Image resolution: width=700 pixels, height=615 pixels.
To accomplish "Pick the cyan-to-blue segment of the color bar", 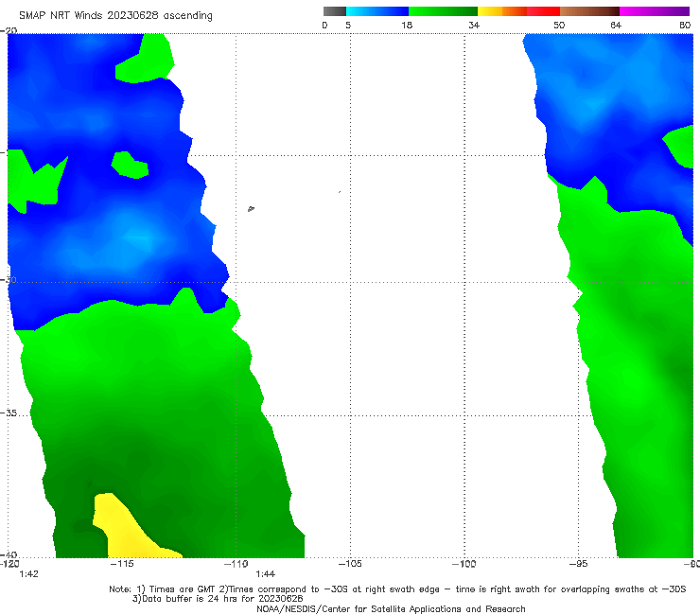I will point(377,11).
